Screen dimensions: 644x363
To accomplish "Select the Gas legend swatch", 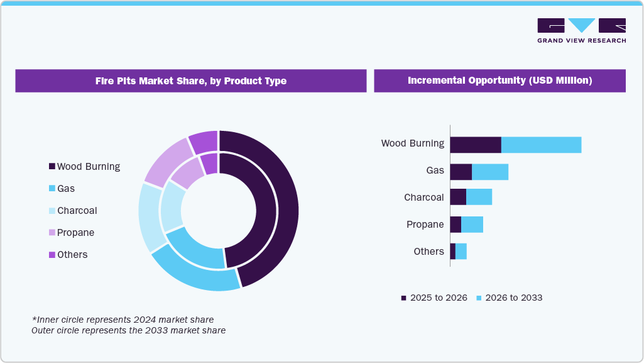I will point(52,189).
